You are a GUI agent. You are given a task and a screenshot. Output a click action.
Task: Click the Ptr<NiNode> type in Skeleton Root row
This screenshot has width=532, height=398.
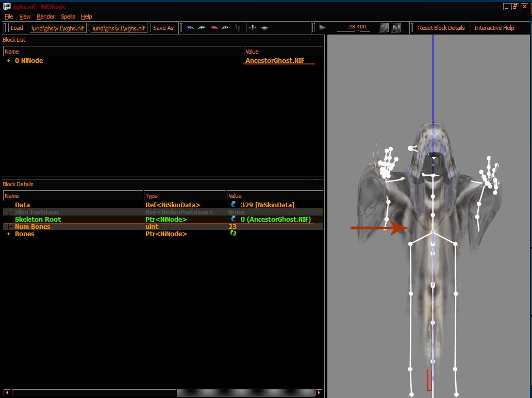point(166,219)
